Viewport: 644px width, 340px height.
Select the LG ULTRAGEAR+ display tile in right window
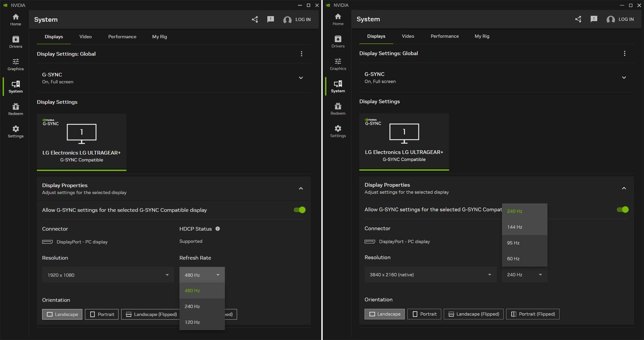(404, 142)
